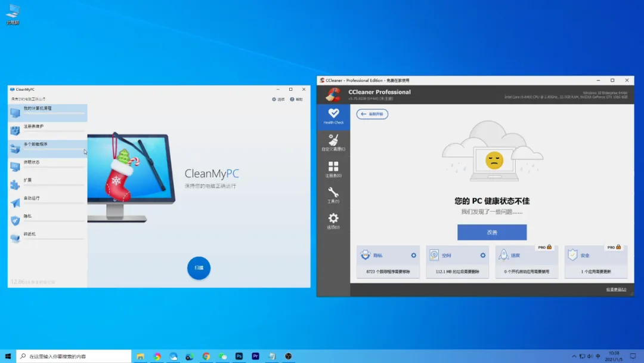Open CleanMyPC options gear at top right
This screenshot has height=363, width=644.
(x=278, y=100)
